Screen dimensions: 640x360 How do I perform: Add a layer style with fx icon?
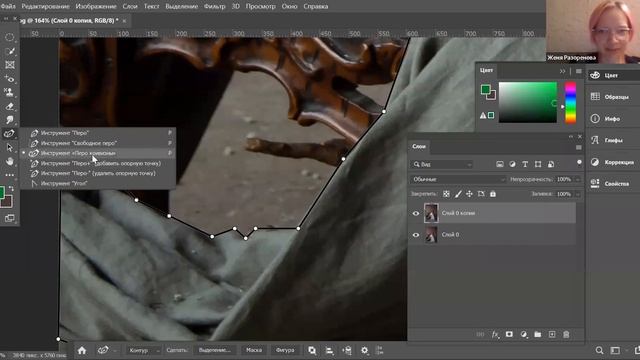tap(495, 334)
